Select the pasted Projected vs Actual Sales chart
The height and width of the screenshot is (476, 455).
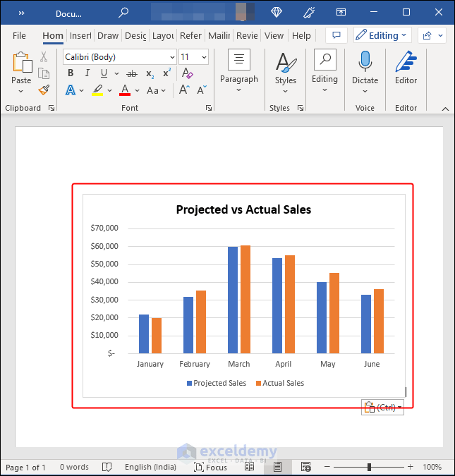tap(244, 295)
